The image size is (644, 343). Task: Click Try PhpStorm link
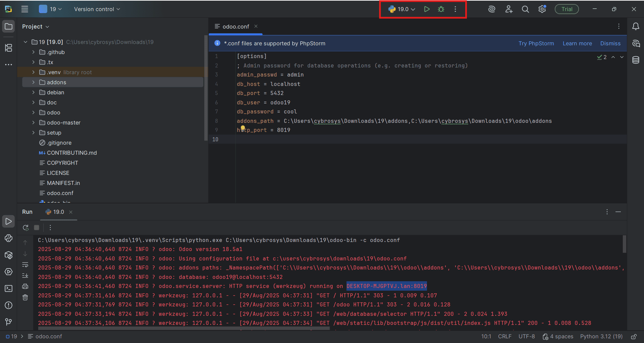(536, 43)
